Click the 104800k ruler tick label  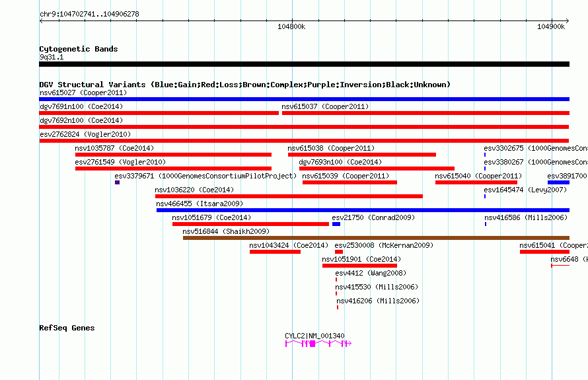(291, 26)
